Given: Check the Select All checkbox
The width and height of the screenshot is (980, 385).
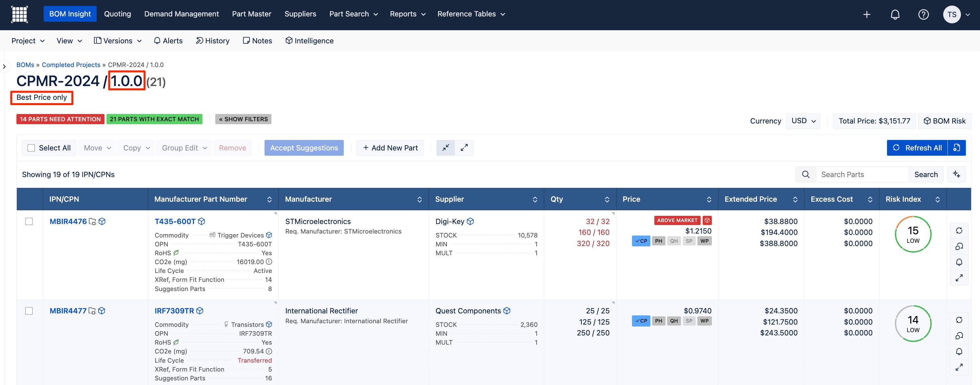Looking at the screenshot, I should (x=31, y=147).
